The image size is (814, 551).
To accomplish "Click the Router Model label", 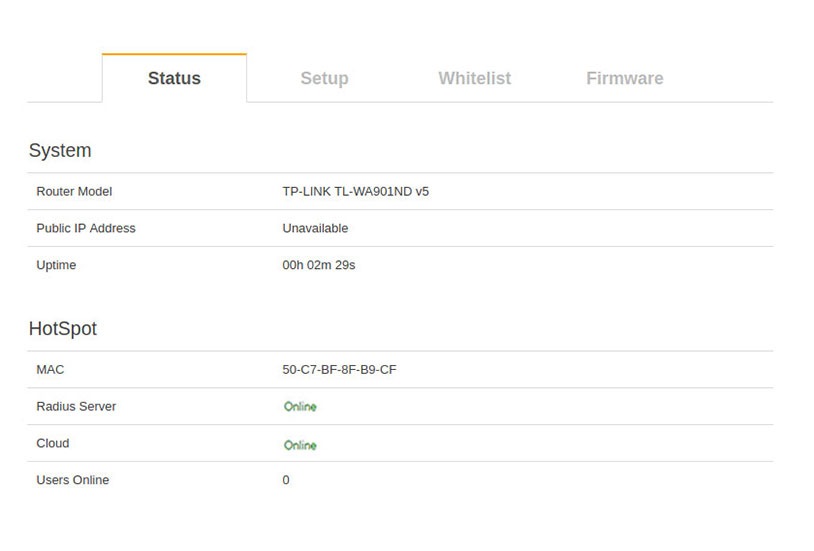I will point(74,192).
